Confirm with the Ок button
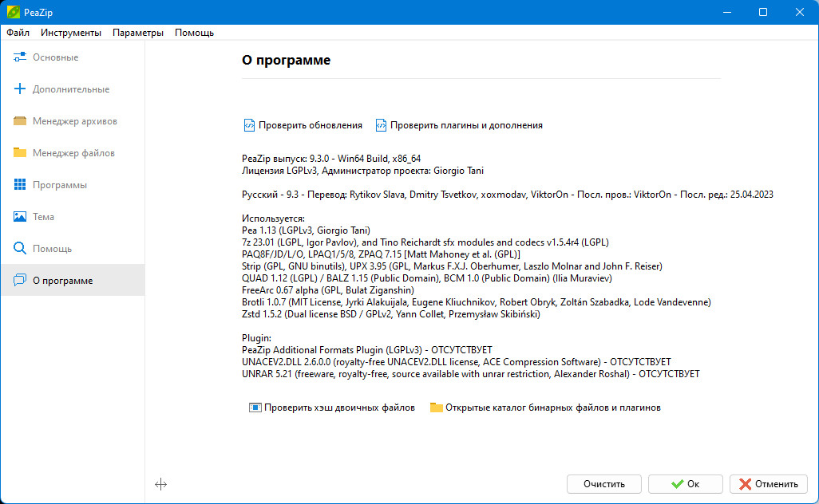This screenshot has width=819, height=504. tap(685, 484)
